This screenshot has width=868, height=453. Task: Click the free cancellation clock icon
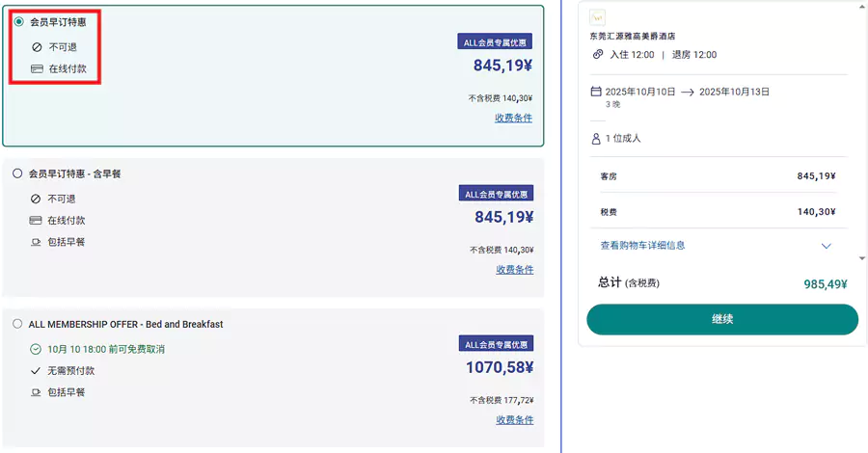click(36, 349)
